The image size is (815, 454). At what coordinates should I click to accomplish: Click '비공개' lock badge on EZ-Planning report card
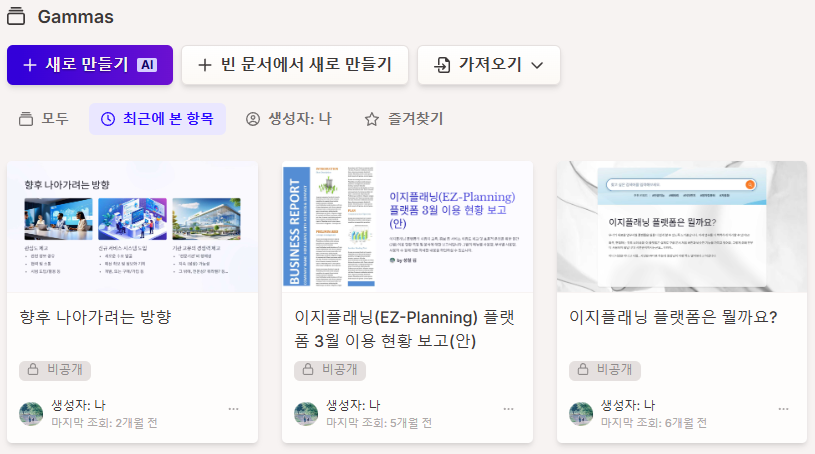pos(330,370)
